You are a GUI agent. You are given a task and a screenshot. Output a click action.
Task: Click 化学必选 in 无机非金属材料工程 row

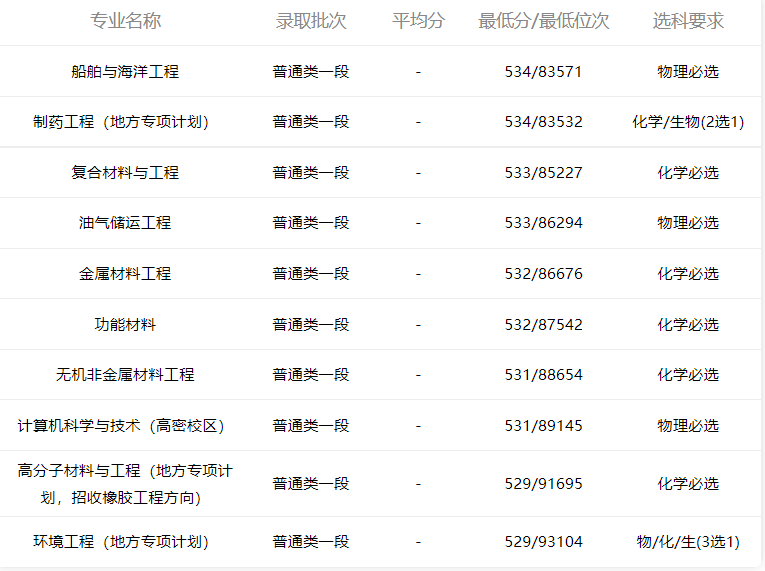[x=688, y=375]
